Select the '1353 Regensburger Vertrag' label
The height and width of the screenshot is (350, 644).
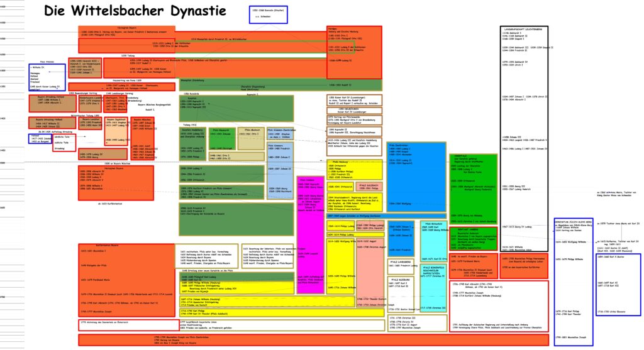pos(83,93)
